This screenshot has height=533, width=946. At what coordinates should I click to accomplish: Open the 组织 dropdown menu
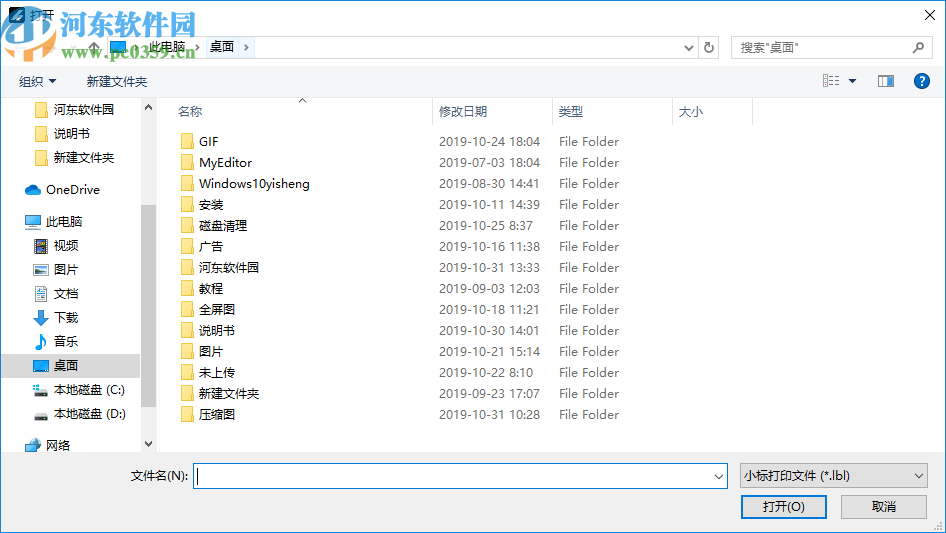click(x=37, y=81)
